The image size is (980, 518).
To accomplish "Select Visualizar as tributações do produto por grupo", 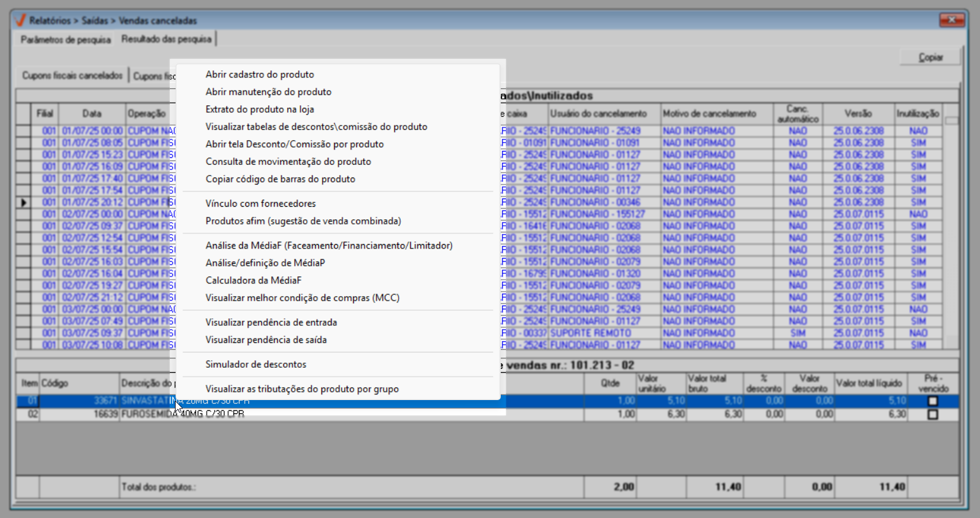I will click(x=302, y=389).
